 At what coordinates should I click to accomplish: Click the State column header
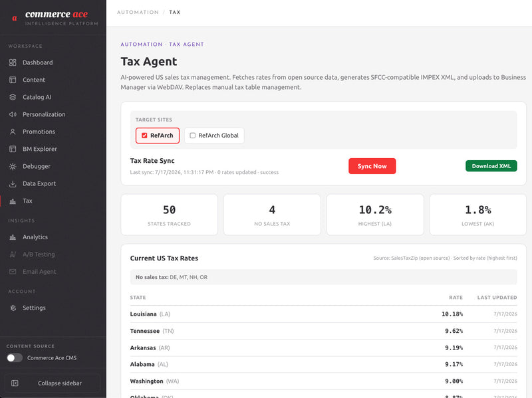click(138, 297)
